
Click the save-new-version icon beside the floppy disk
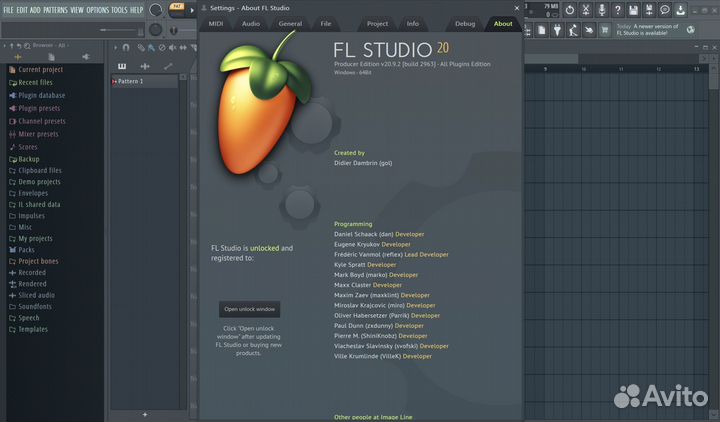pos(649,10)
